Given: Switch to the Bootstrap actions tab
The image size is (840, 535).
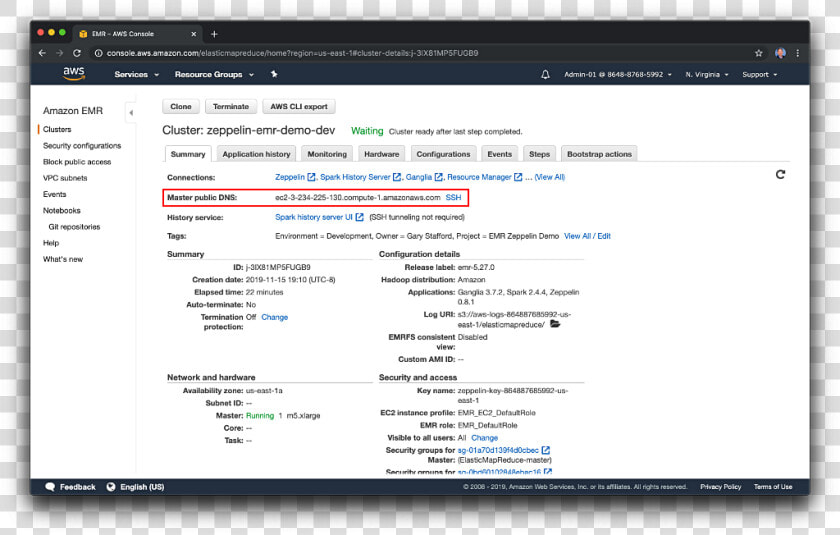Looking at the screenshot, I should click(599, 154).
